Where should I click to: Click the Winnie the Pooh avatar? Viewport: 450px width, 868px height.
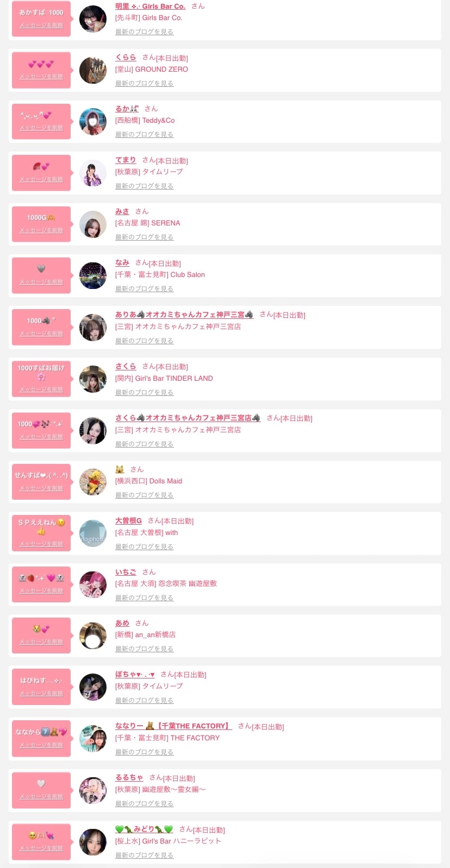coord(93,482)
